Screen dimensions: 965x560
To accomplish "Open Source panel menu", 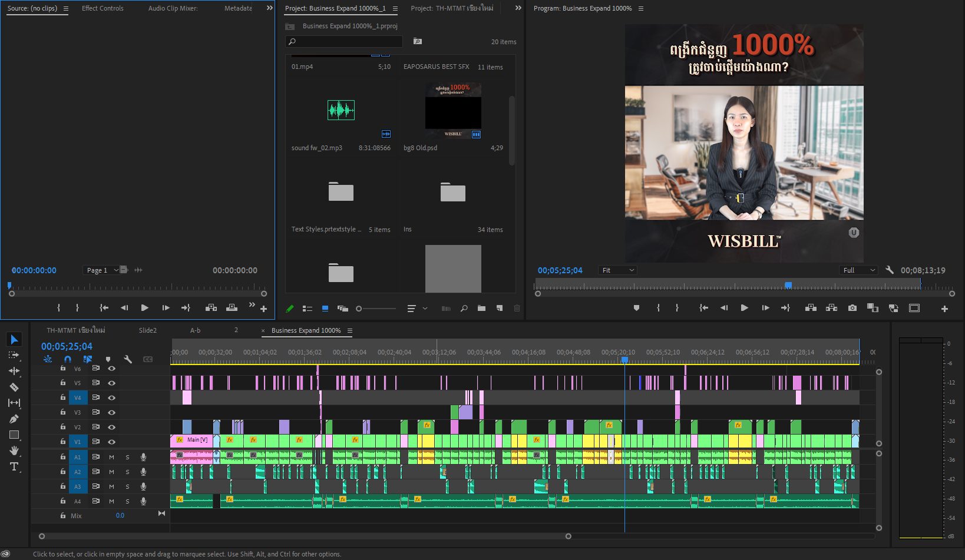I will coord(65,9).
